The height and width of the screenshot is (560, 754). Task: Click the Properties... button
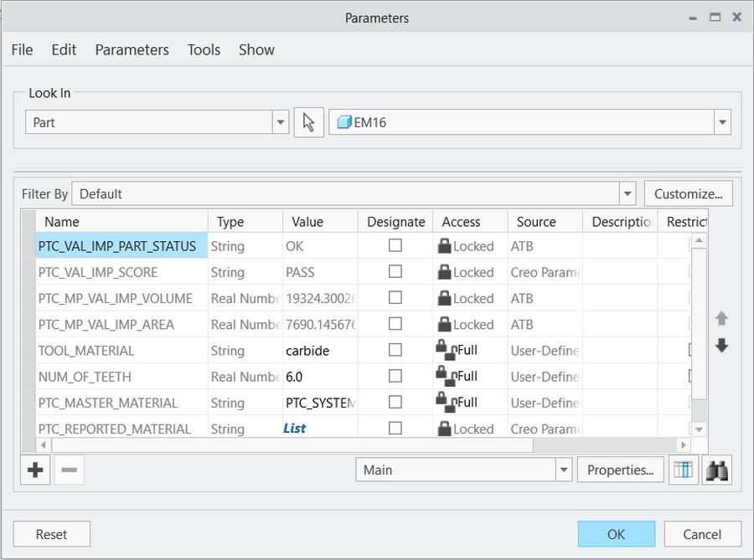[x=620, y=470]
